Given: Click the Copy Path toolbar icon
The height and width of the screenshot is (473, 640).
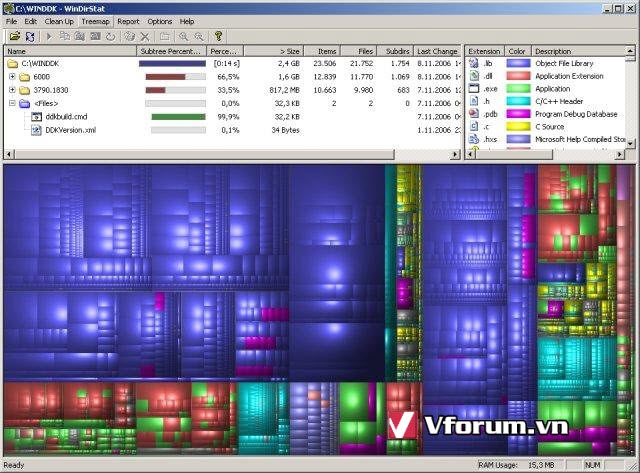Looking at the screenshot, I should tap(64, 36).
